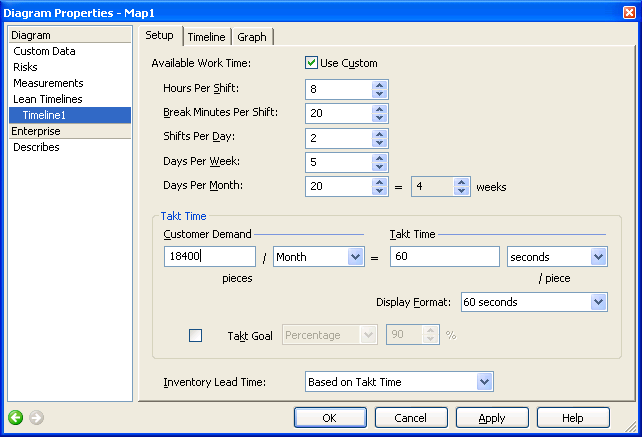Decrease Days Per Week spinner

tap(379, 166)
